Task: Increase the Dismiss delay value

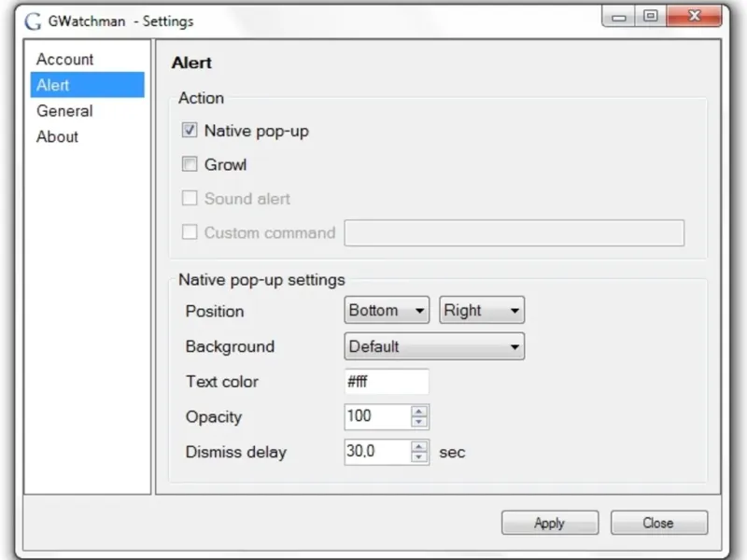Action: 419,447
